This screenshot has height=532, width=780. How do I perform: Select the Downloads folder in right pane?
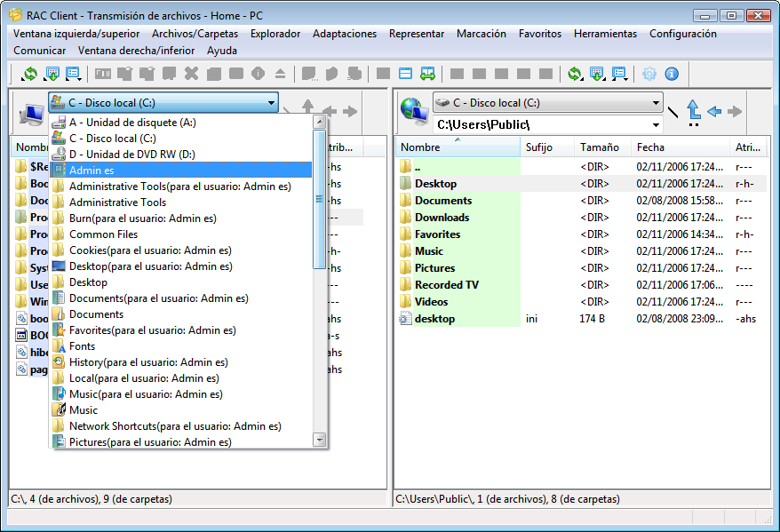tap(442, 218)
